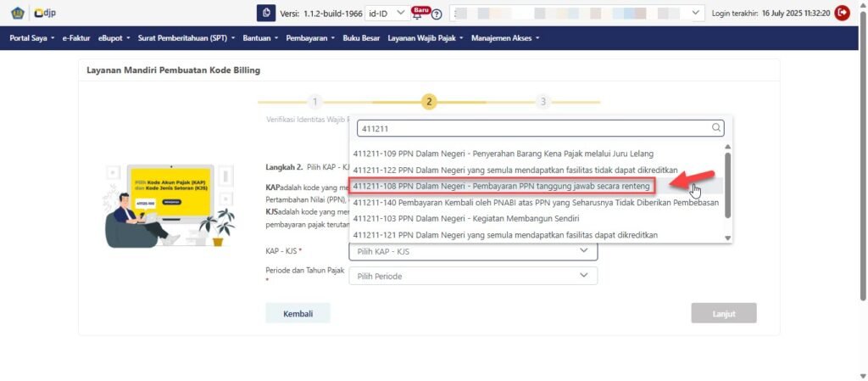Open the notification bell marked Baru
This screenshot has height=381, width=868.
[x=417, y=14]
